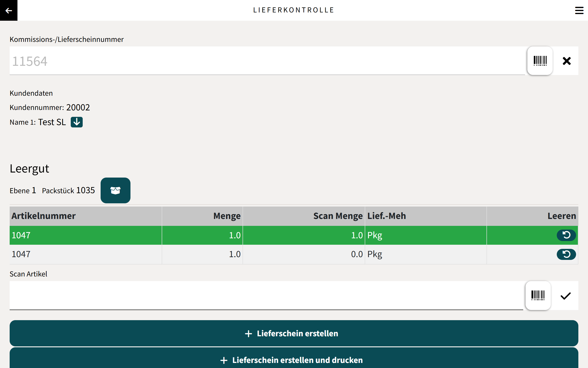
Task: Select the Artikelnummer column header
Action: (x=86, y=216)
